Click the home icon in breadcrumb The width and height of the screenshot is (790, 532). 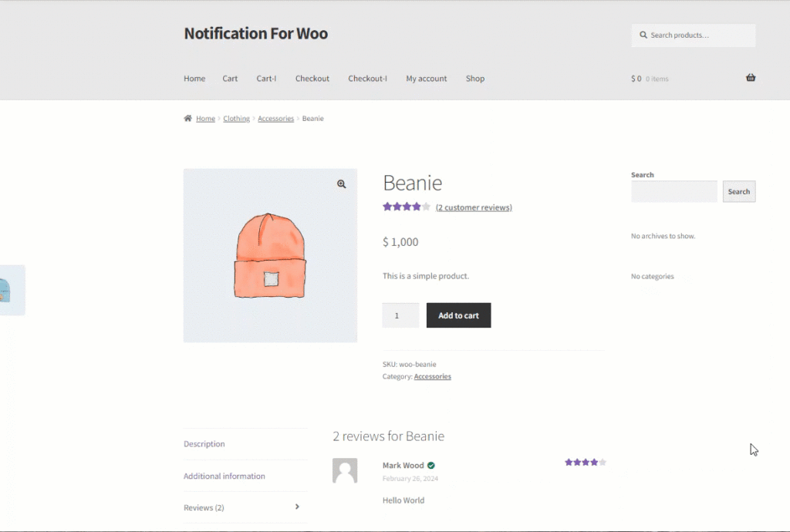pos(188,118)
